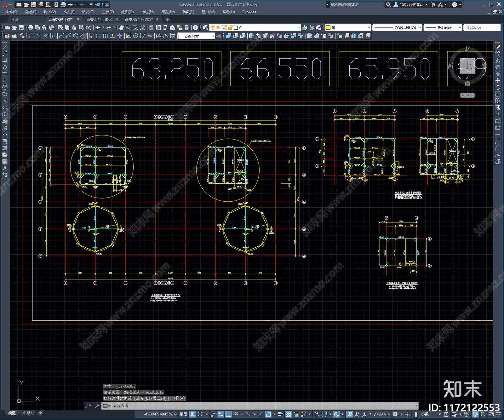
Task: Select the Line tool in the left draw toolbar
Action: tap(5, 47)
